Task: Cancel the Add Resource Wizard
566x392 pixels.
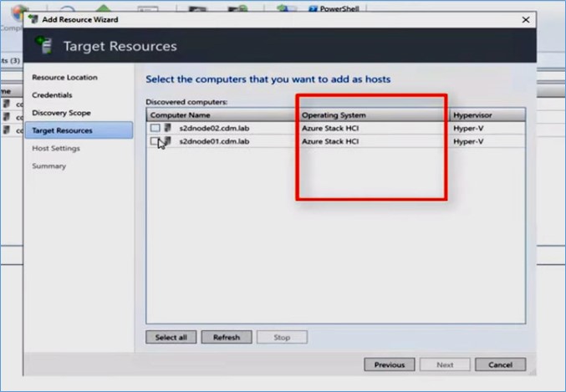Action: point(500,364)
